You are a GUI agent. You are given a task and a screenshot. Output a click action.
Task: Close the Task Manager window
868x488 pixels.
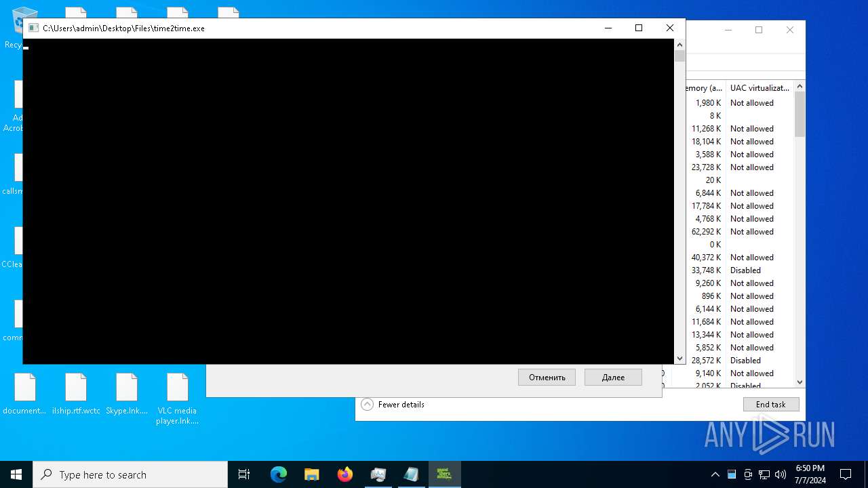(790, 30)
